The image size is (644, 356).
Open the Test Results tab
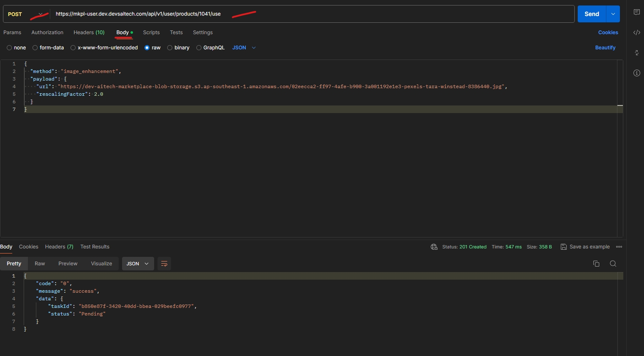tap(95, 247)
